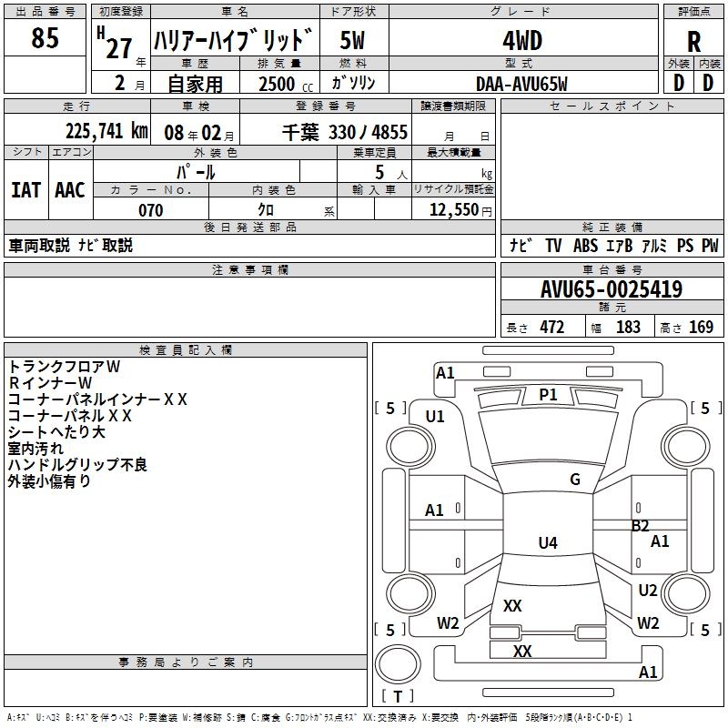The image size is (728, 728).
Task: Click the 注意事項欄 section header
Action: click(x=249, y=269)
